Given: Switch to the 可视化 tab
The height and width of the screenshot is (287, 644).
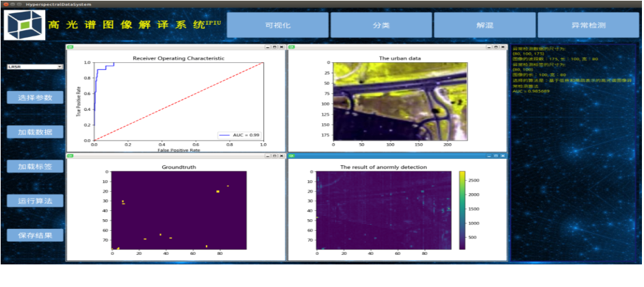Looking at the screenshot, I should click(277, 25).
